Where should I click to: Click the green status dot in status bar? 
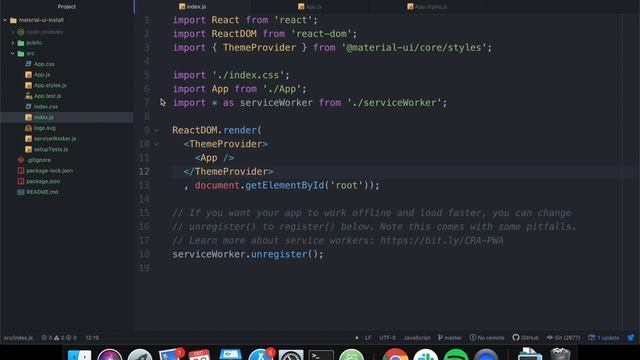357,338
